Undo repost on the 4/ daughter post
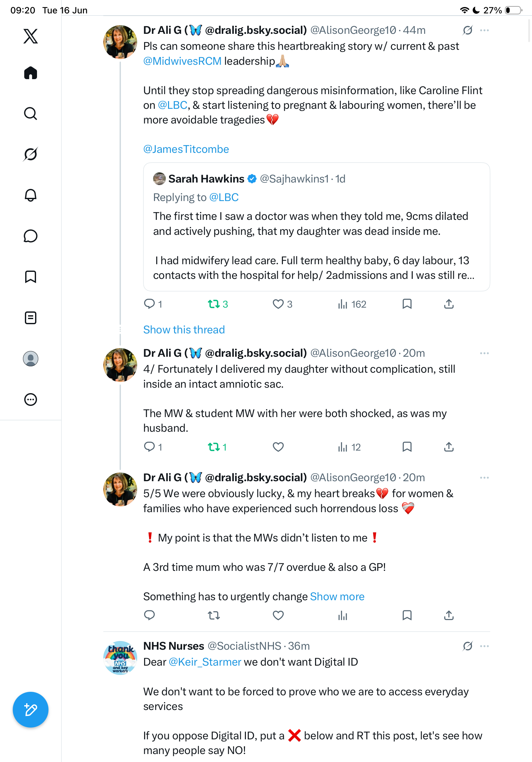Screen dimensions: 532x762 pyautogui.click(x=214, y=447)
